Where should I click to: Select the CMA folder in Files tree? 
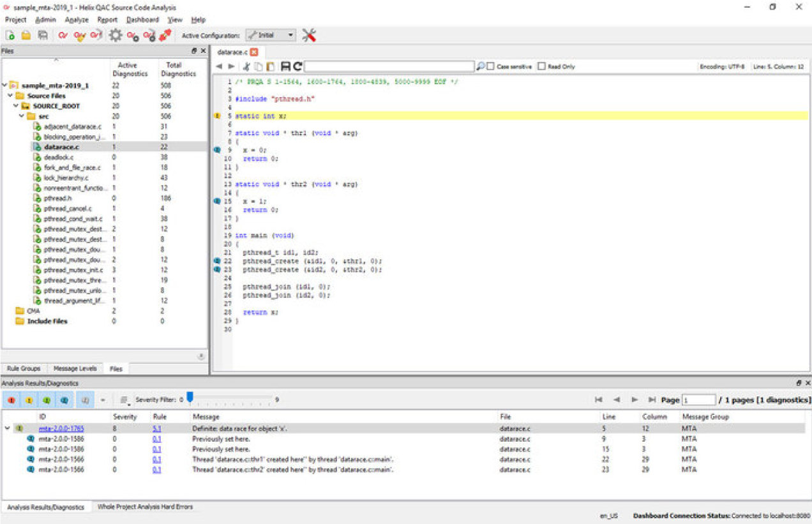(x=33, y=311)
